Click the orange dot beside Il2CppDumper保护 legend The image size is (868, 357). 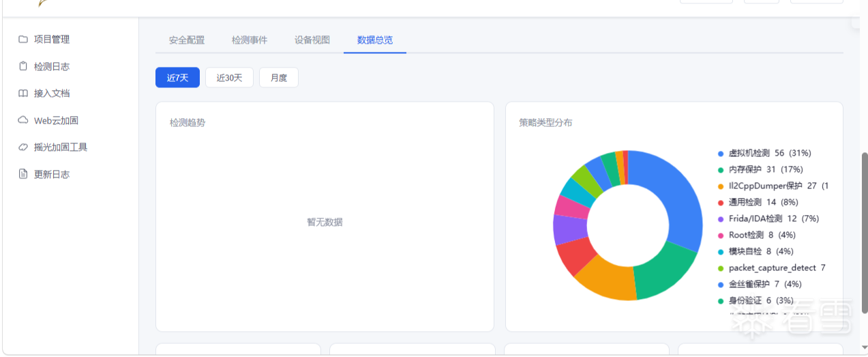tap(721, 186)
